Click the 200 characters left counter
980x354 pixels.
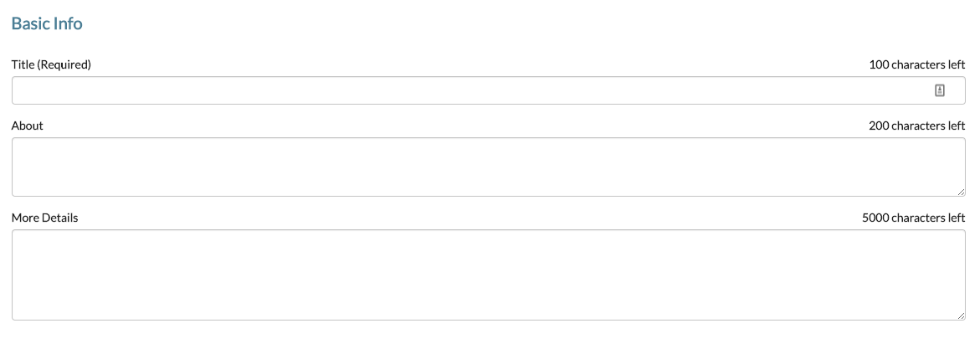click(917, 126)
